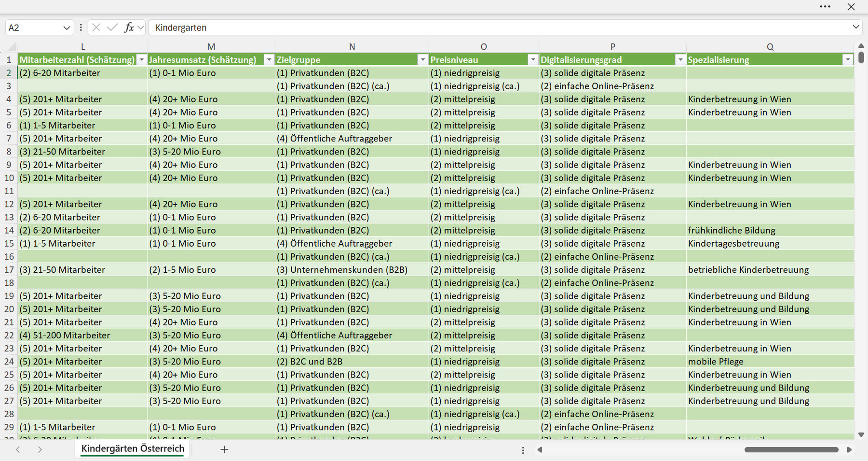
Task: Select column M header
Action: 211,47
